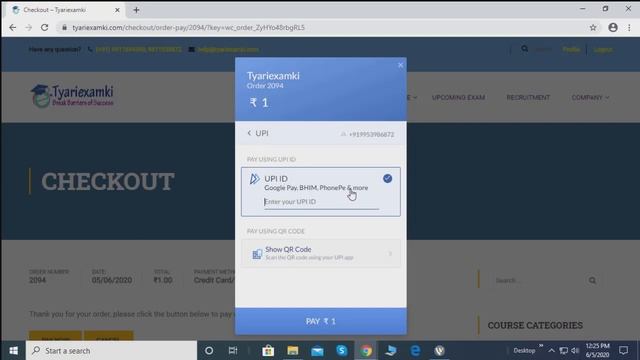Open File Explorer from taskbar
640x360 pixels.
[293, 351]
